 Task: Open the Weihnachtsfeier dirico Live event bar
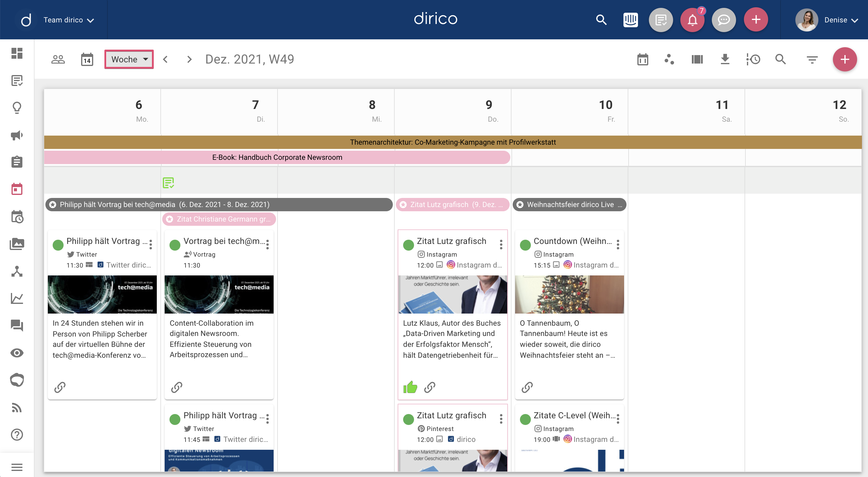pos(570,205)
